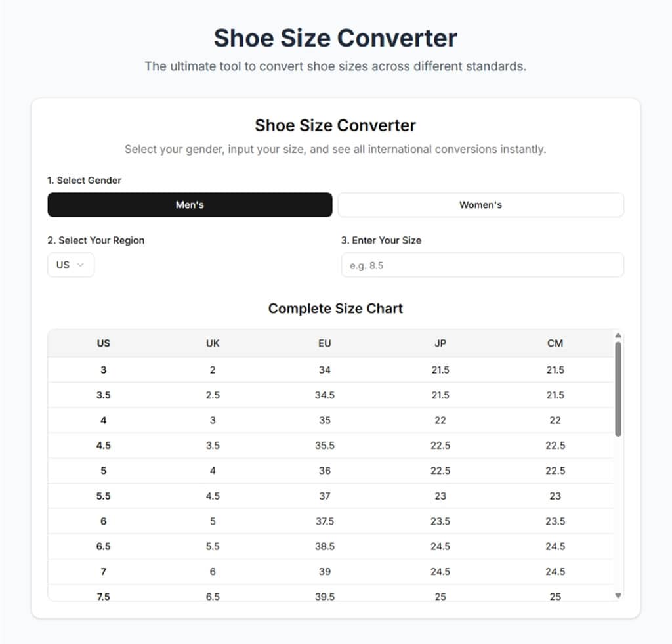Click the scroll-down arrow of the size chart
The height and width of the screenshot is (644, 672).
pyautogui.click(x=618, y=595)
